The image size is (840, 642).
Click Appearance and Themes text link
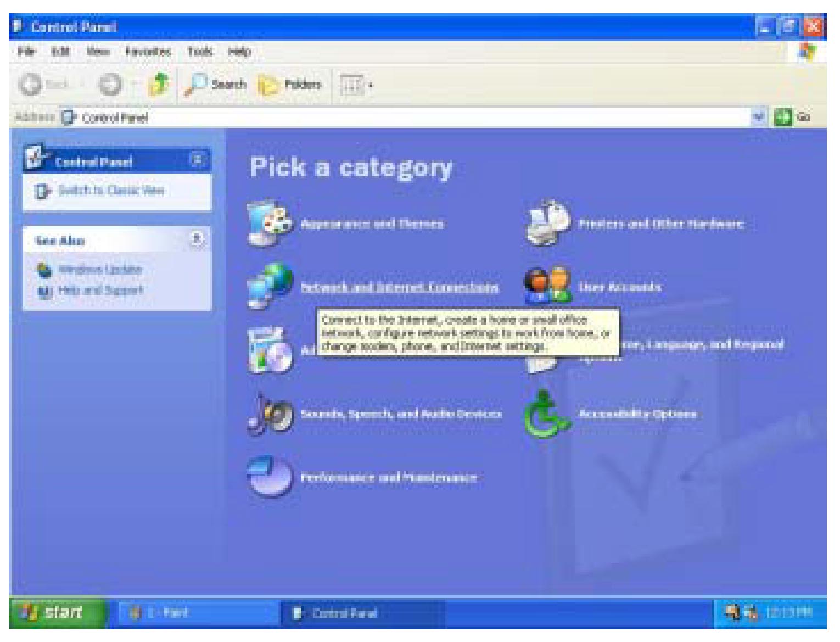372,224
